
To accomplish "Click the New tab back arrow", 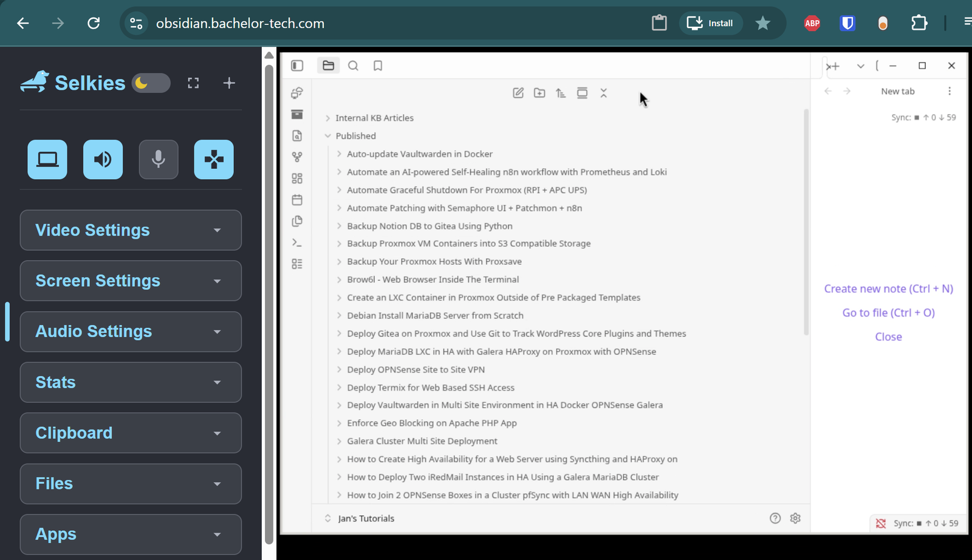I will click(x=828, y=91).
